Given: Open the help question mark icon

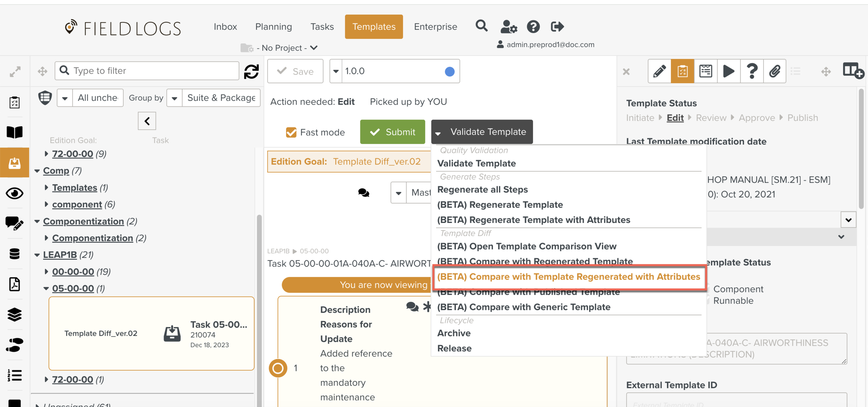Looking at the screenshot, I should pos(752,71).
